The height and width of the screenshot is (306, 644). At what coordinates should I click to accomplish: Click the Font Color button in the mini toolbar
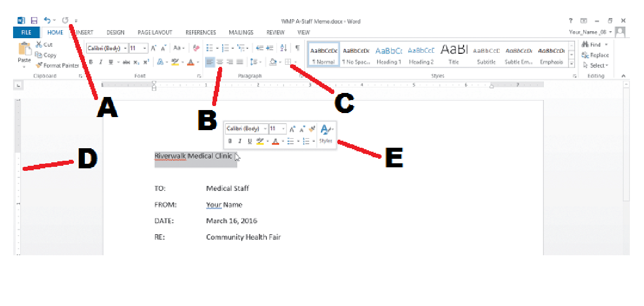tap(275, 142)
